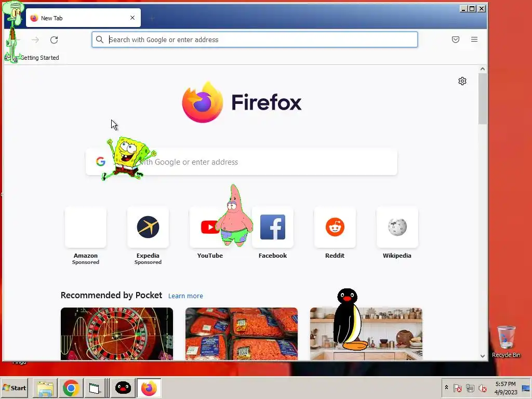Click the Pingu penguin character
This screenshot has height=399, width=532.
click(x=349, y=320)
